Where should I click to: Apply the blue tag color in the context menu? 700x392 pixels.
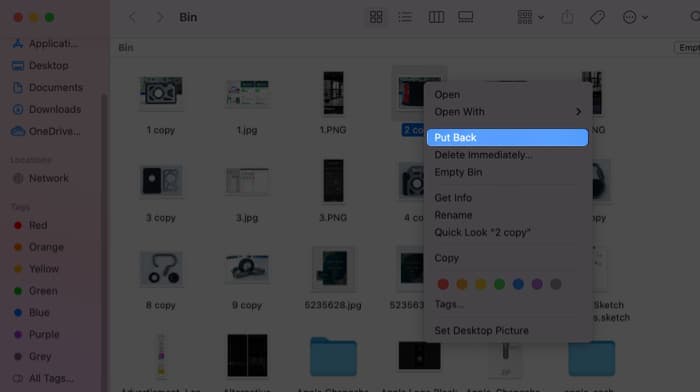[x=518, y=284]
